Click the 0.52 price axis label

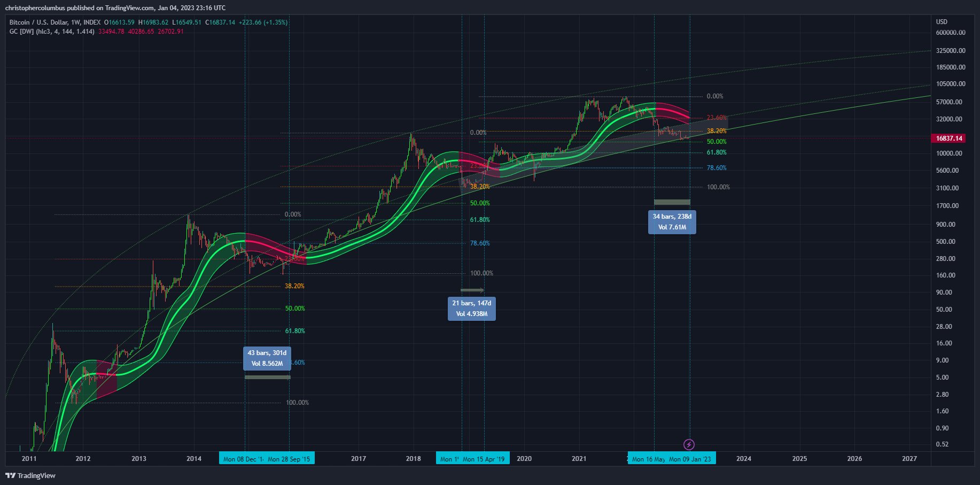point(943,444)
